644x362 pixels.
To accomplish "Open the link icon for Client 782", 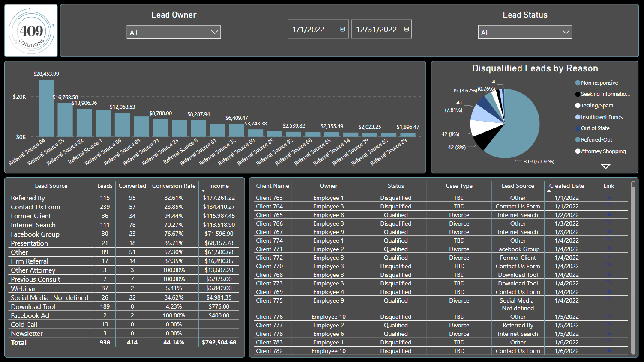I will click(608, 350).
